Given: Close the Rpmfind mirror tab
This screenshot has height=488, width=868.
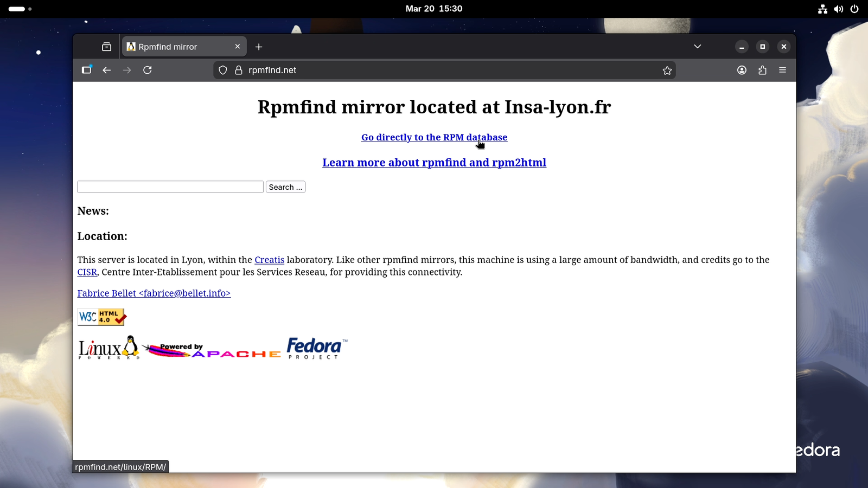Looking at the screenshot, I should click(x=238, y=47).
